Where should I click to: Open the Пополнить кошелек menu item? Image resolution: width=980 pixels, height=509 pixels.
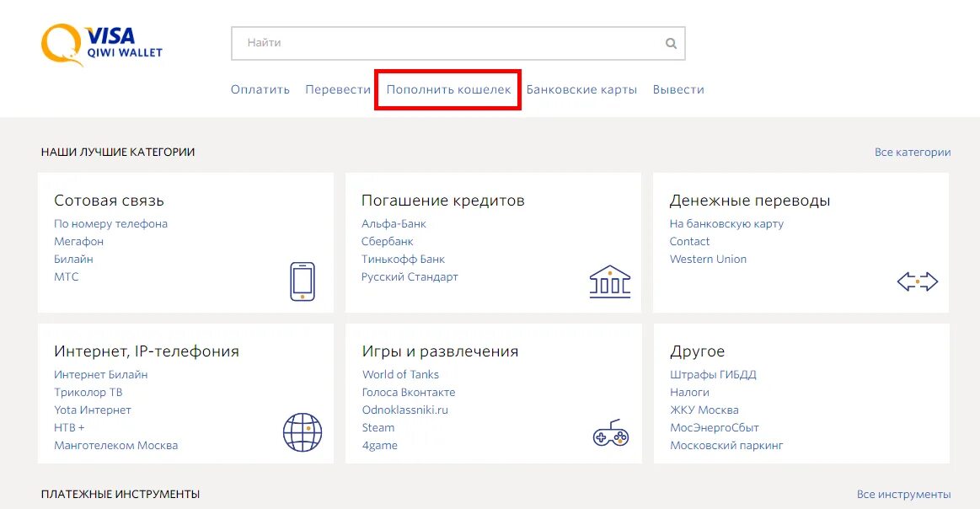(x=448, y=89)
